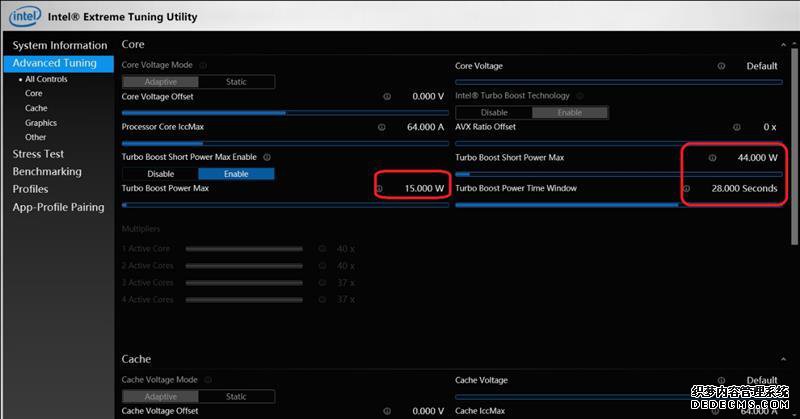This screenshot has height=419, width=800.
Task: Adjust the Turbo Boost Power Max slider
Action: [x=285, y=205]
